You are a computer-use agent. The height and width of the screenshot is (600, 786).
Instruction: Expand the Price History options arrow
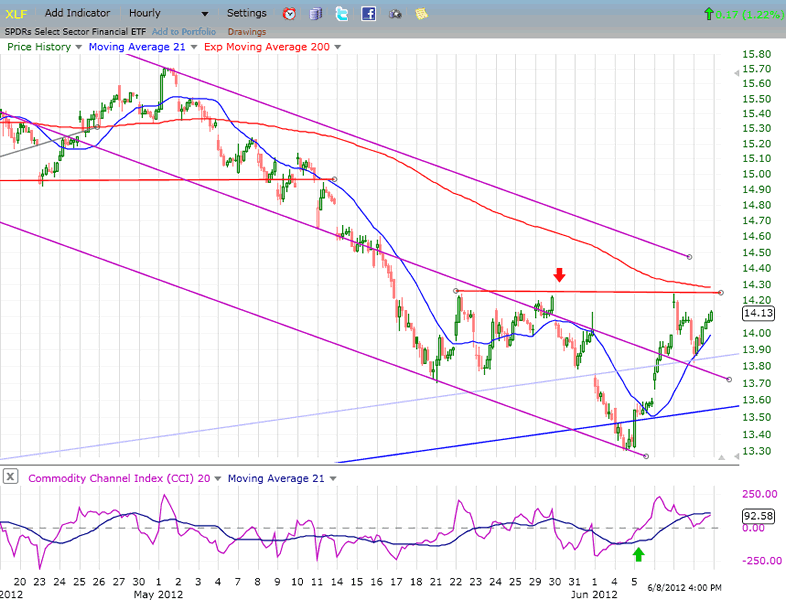click(x=78, y=47)
